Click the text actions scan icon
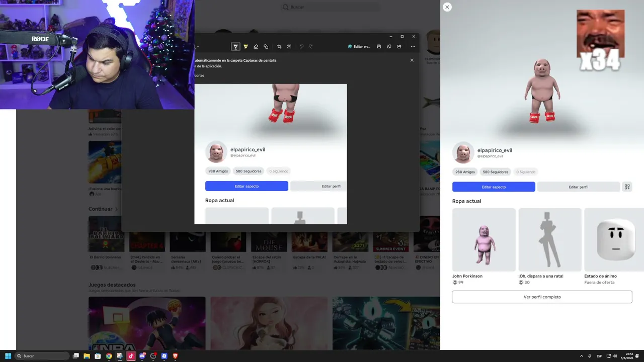 point(289,47)
